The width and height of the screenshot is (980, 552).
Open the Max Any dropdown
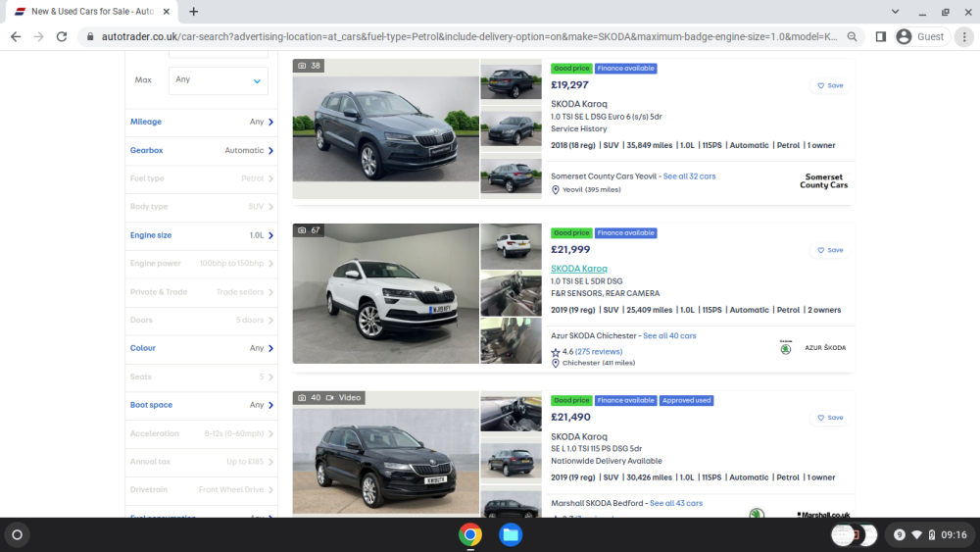click(219, 80)
